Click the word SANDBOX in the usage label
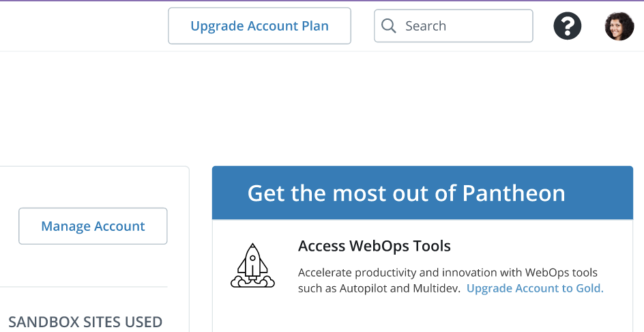 41,322
